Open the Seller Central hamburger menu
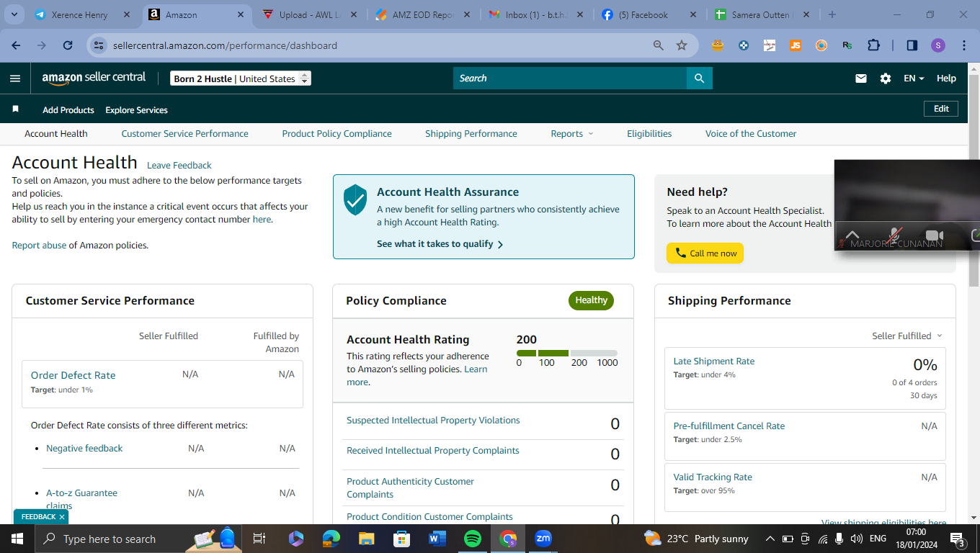 point(15,78)
